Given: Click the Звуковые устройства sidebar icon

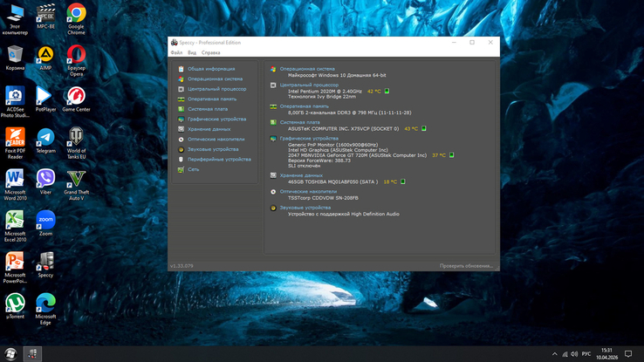Looking at the screenshot, I should coord(181,149).
